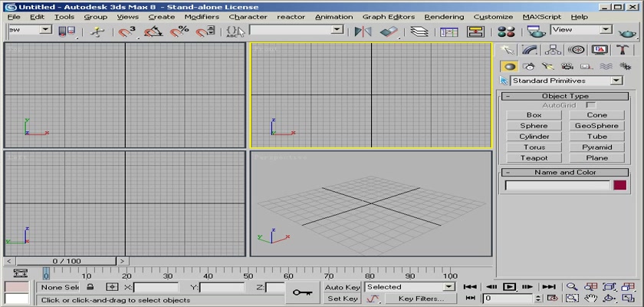Open the File menu
The image size is (644, 307).
click(x=14, y=17)
